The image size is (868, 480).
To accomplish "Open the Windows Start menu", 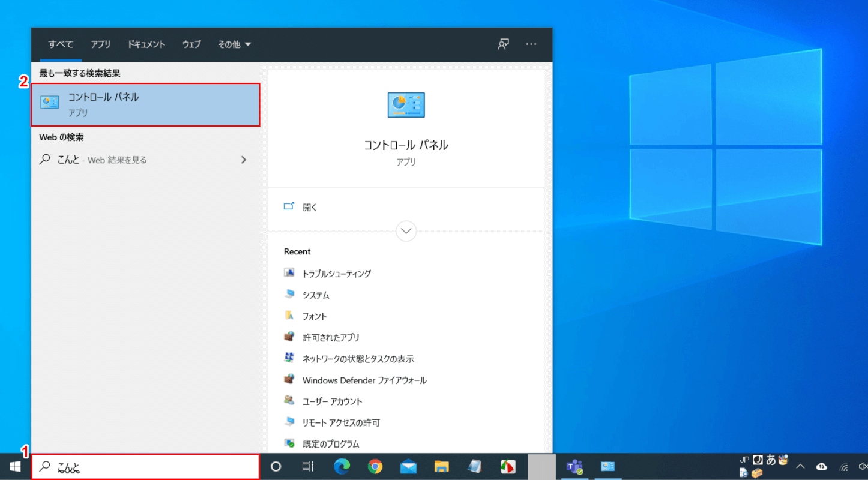I will click(15, 466).
